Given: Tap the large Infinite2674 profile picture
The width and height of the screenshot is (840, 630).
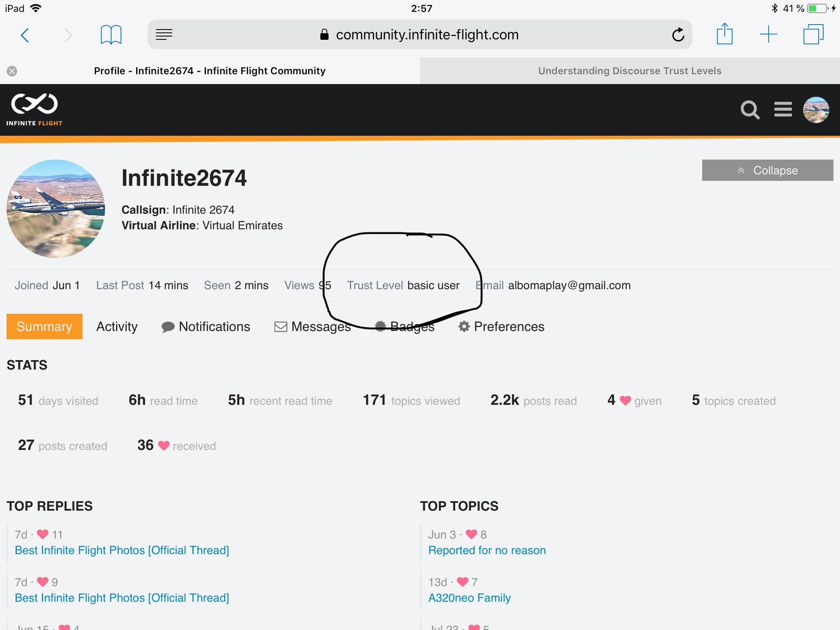Looking at the screenshot, I should pos(56,209).
